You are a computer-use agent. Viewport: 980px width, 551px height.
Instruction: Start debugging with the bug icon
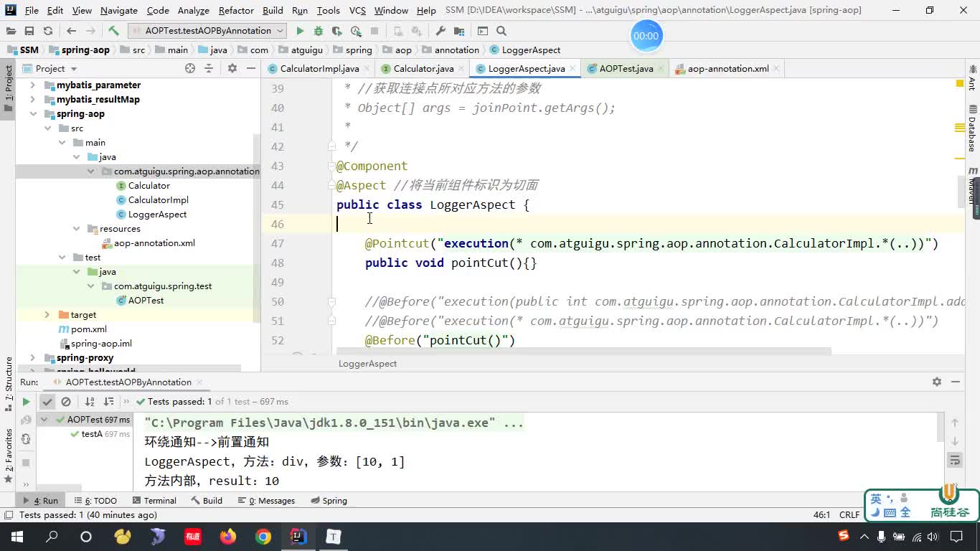[319, 31]
